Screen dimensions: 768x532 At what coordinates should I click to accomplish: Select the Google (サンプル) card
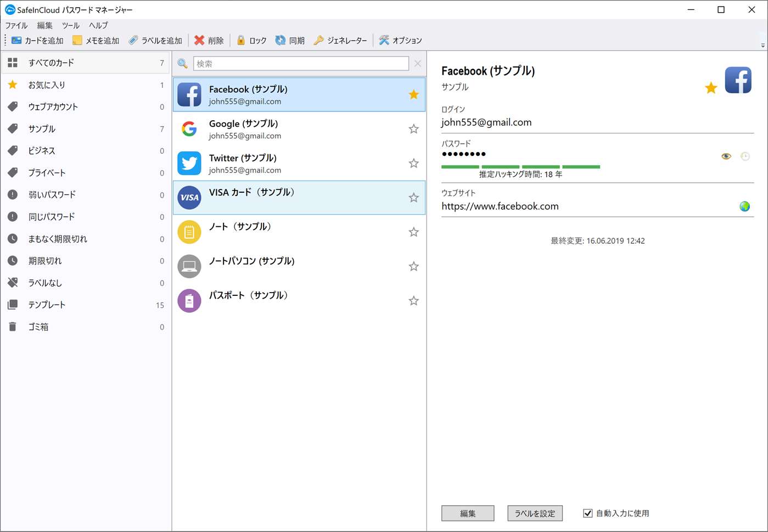click(299, 129)
